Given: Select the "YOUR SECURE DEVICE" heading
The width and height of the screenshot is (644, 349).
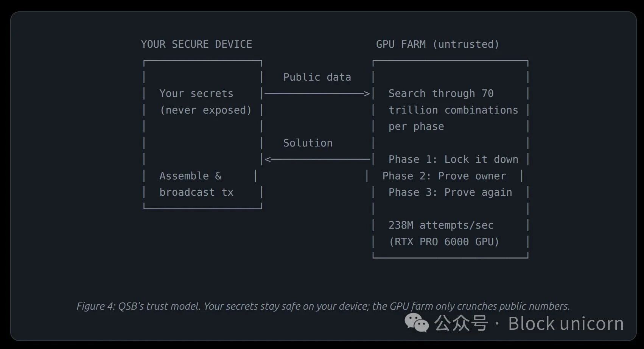Looking at the screenshot, I should (x=196, y=44).
